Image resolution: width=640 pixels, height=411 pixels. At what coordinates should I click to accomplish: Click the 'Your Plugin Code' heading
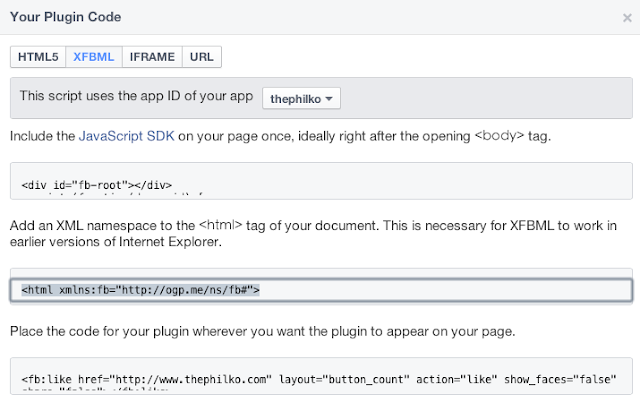point(65,17)
